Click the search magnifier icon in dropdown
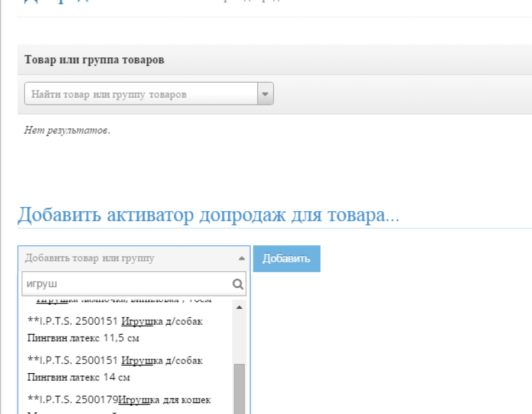This screenshot has height=414, width=532. 238,284
